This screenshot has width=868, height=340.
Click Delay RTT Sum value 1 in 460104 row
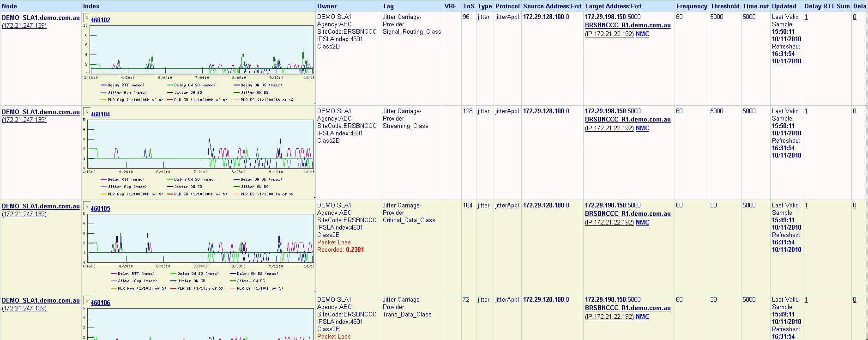tap(806, 111)
